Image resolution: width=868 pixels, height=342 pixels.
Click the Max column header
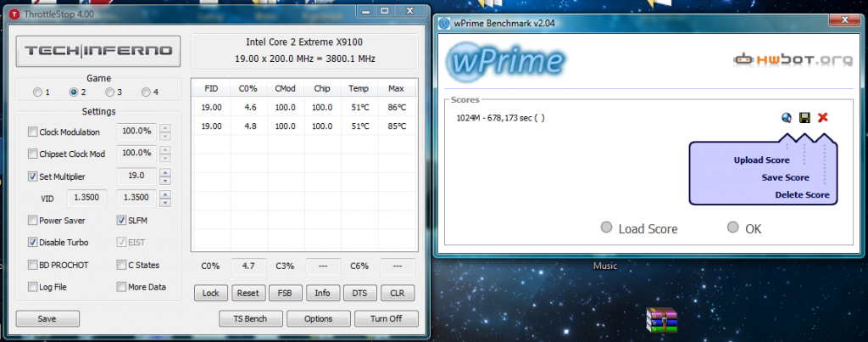(397, 89)
